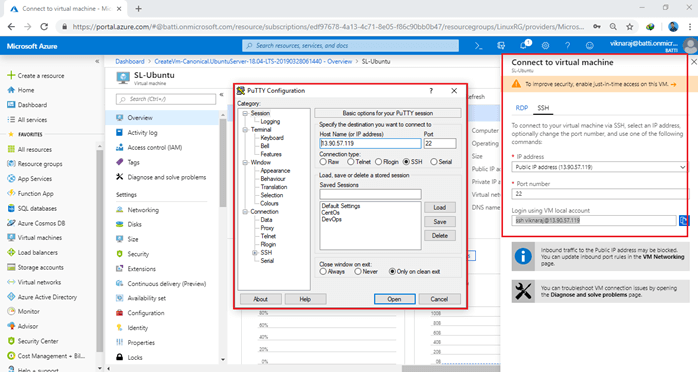
Task: Select the Telnet connection type
Action: 351,162
